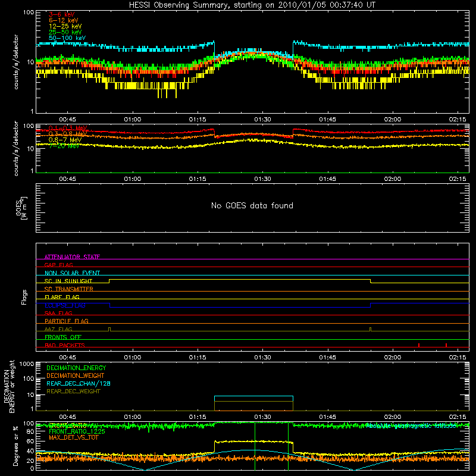Click the yellow 12-25 keV legend label

click(65, 26)
